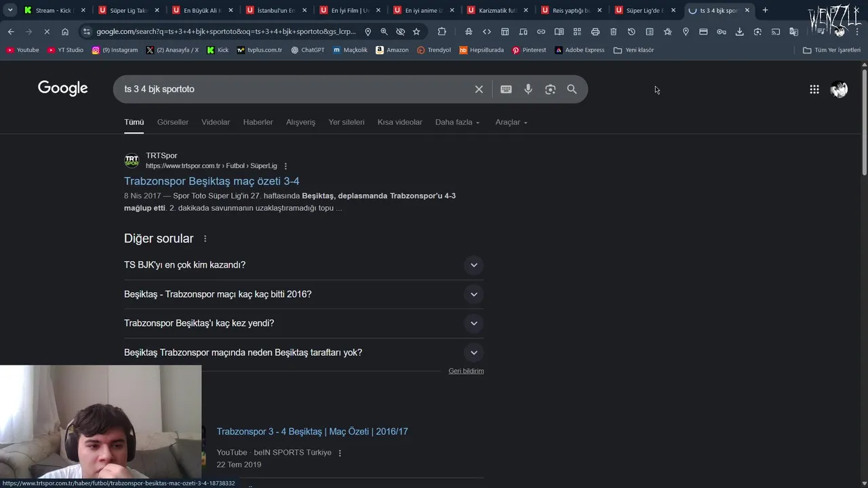
Task: Open the 'Araçlar' tools dropdown
Action: point(511,122)
